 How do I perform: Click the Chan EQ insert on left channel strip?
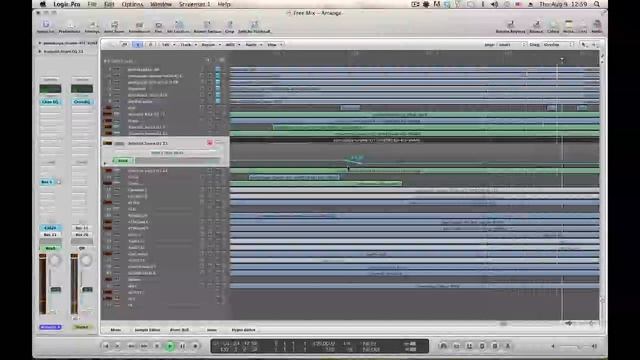coord(50,102)
